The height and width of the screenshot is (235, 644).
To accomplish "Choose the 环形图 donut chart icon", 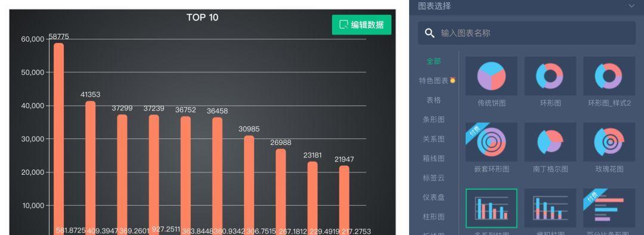I will point(550,76).
